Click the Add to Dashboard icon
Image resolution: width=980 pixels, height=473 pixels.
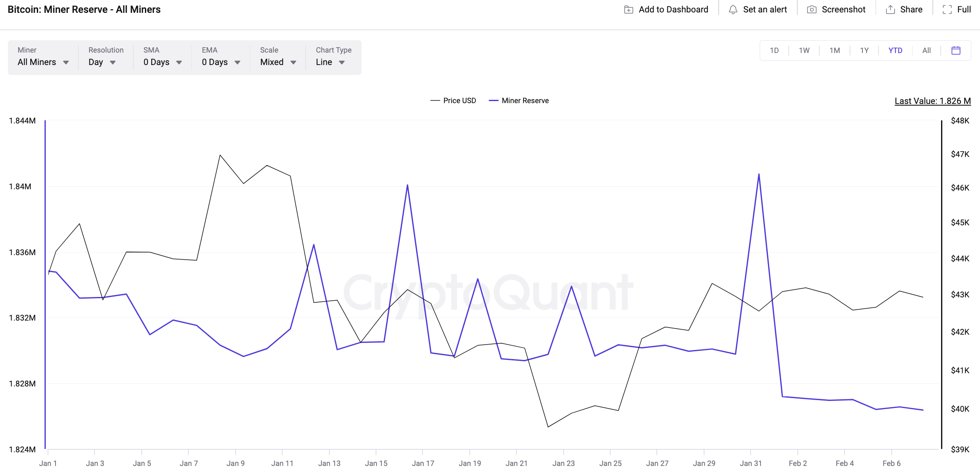click(628, 10)
